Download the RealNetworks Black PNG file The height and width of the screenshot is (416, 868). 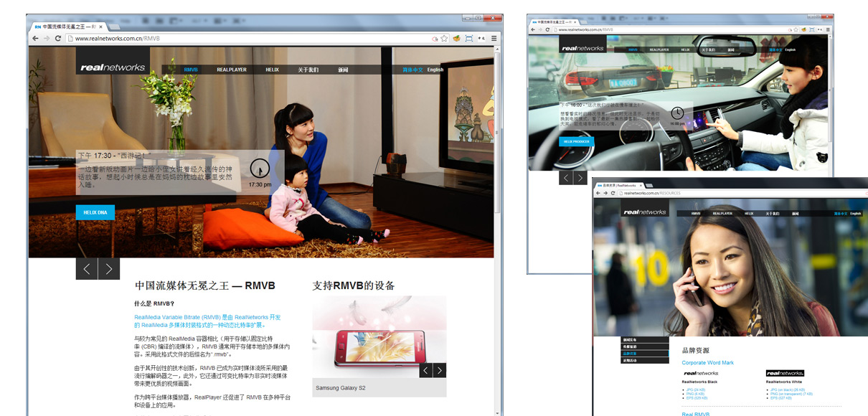point(697,394)
